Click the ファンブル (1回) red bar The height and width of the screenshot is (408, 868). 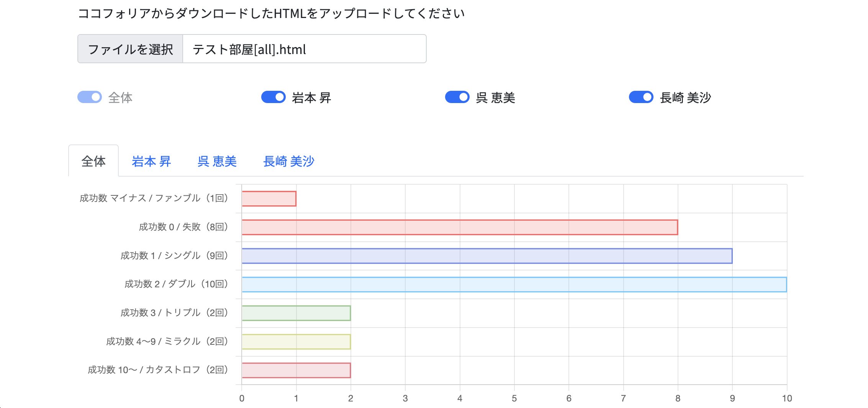pos(269,198)
